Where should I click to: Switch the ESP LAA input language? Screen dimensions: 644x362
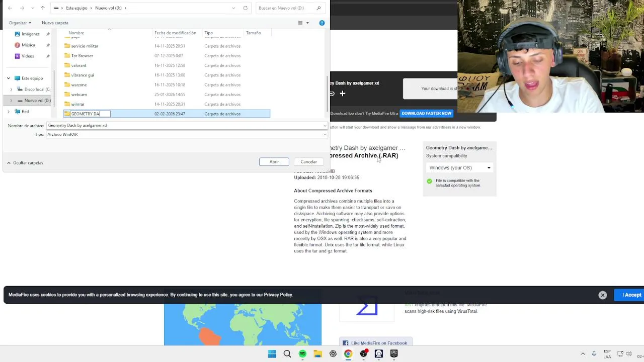607,354
